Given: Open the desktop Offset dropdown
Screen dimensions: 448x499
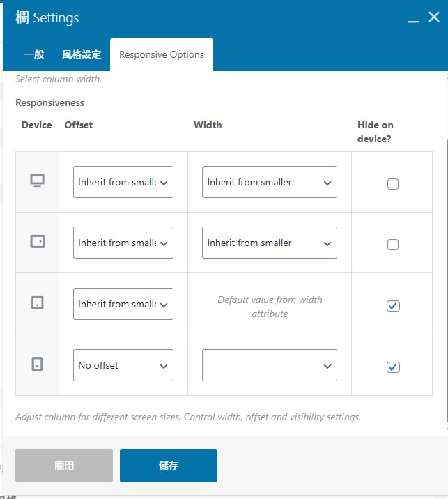Looking at the screenshot, I should (123, 182).
